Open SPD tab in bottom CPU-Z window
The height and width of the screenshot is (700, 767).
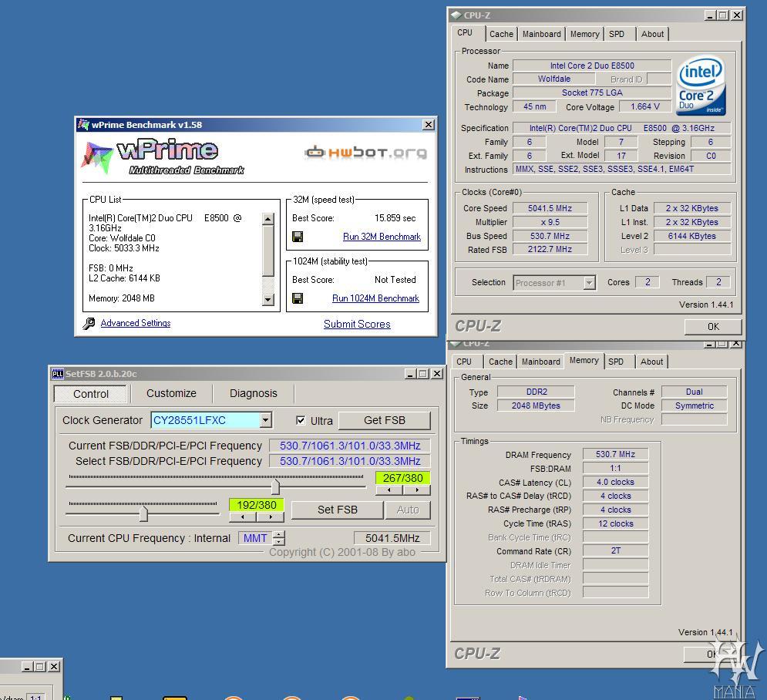pyautogui.click(x=615, y=362)
